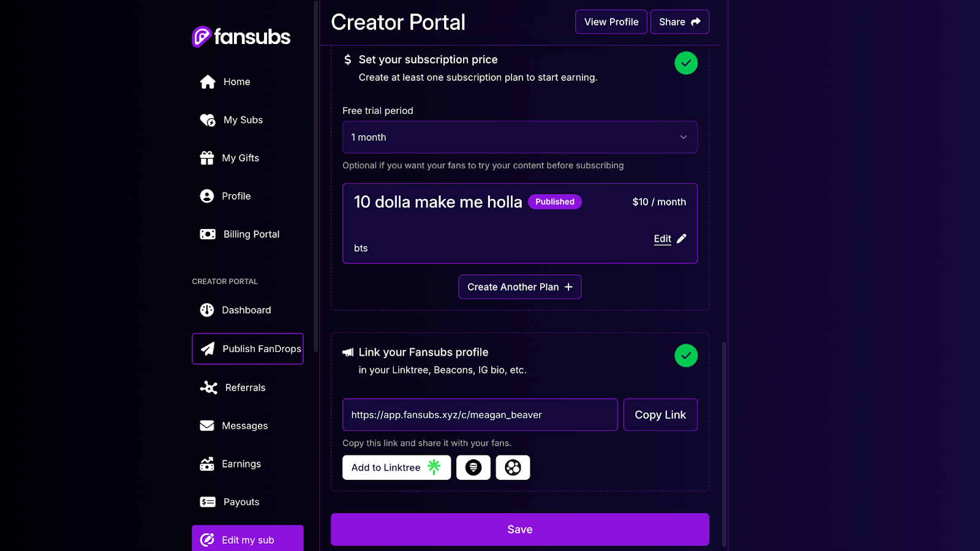Viewport: 980px width, 551px height.
Task: Toggle the Published badge on the $10 plan
Action: click(x=554, y=201)
